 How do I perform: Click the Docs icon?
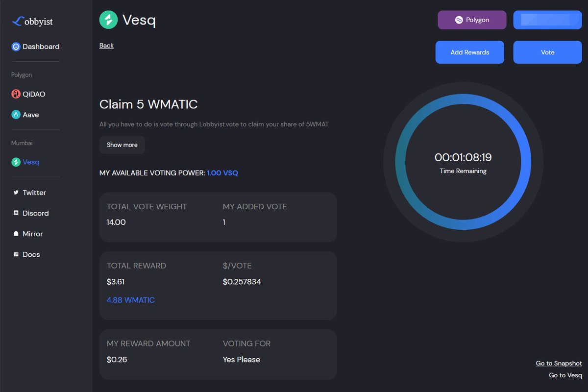[16, 254]
